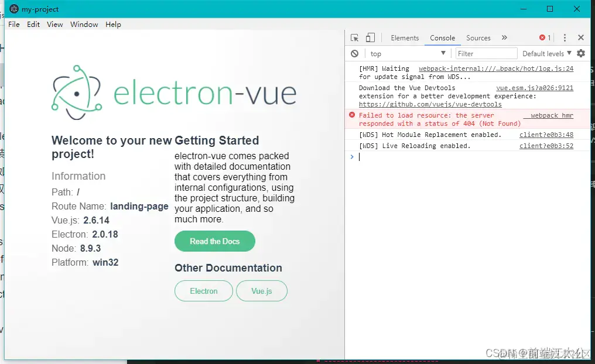Click the 'Welcome to your new project!' heading
Screen dimensions: 595x364
click(111, 147)
